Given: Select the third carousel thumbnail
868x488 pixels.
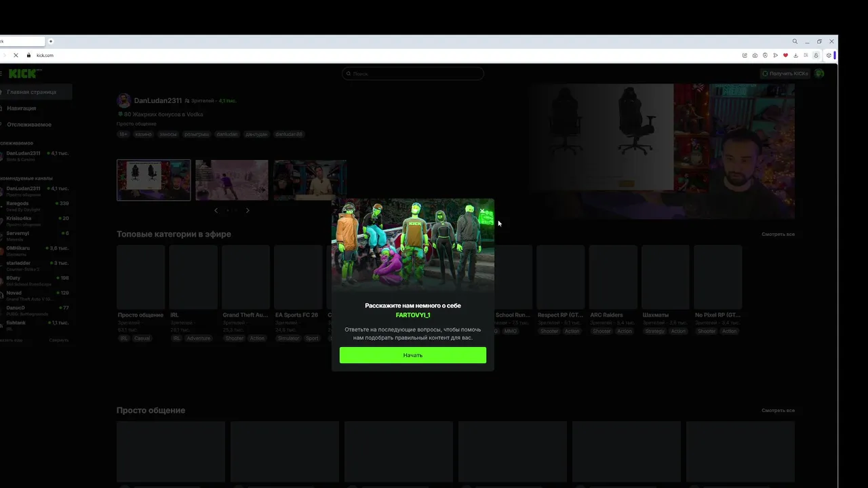Looking at the screenshot, I should pyautogui.click(x=311, y=180).
